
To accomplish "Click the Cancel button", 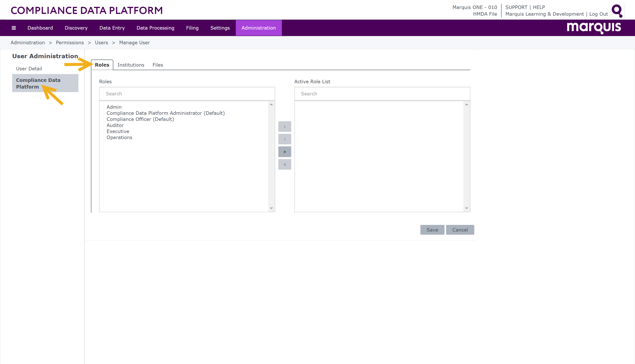I will click(460, 230).
